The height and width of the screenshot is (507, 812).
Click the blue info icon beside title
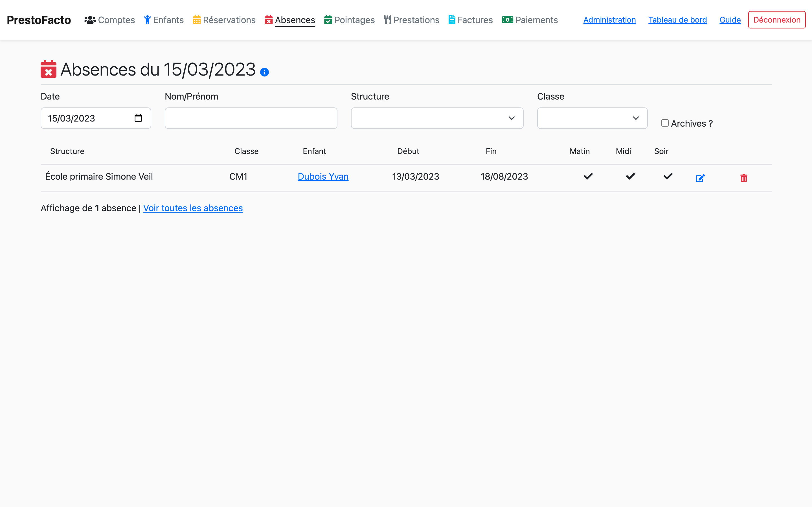(x=264, y=72)
